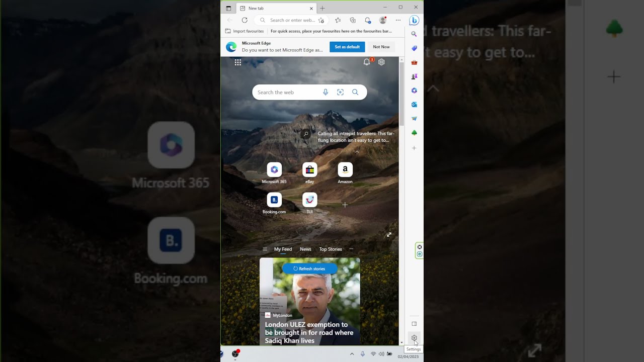Screen dimensions: 644x362
Task: Open Wi-Fi network settings in tray
Action: [373, 354]
